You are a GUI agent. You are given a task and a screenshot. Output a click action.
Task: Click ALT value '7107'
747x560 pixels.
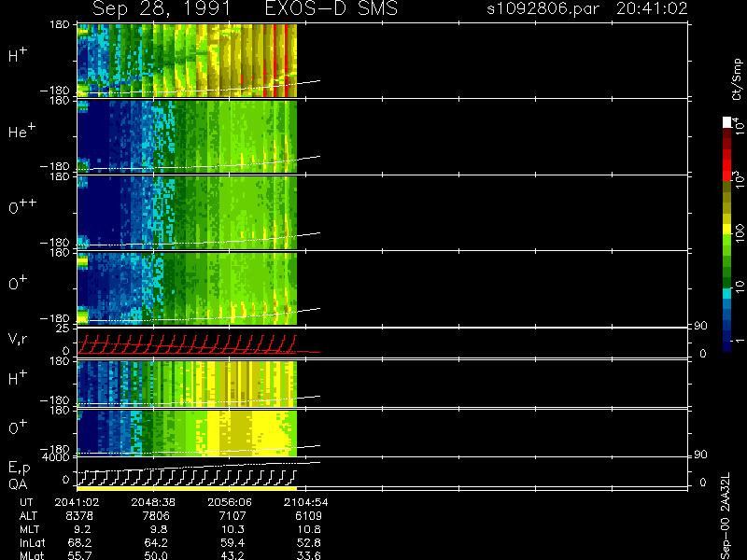pyautogui.click(x=232, y=516)
